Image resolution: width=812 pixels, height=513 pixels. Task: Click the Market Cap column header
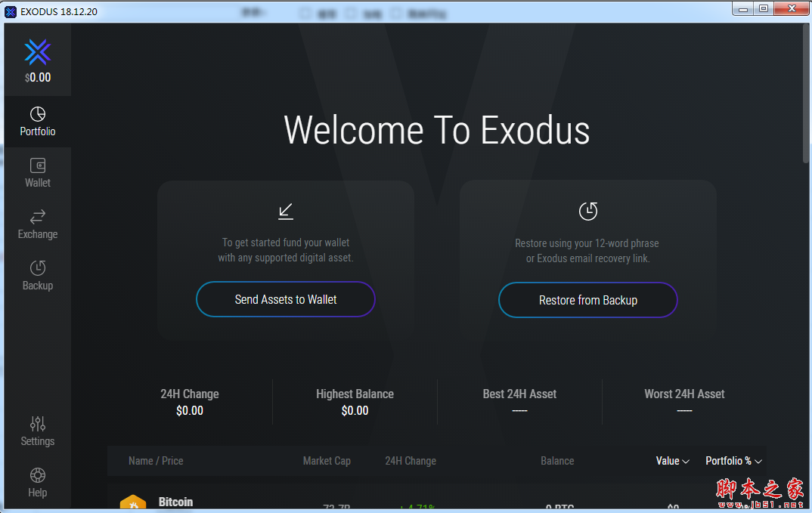click(x=327, y=461)
